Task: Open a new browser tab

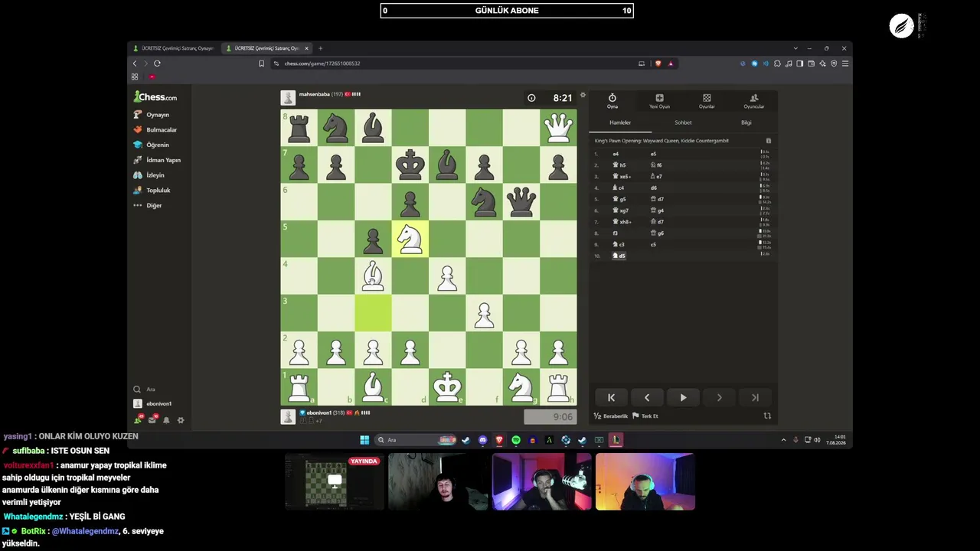Action: click(x=320, y=48)
